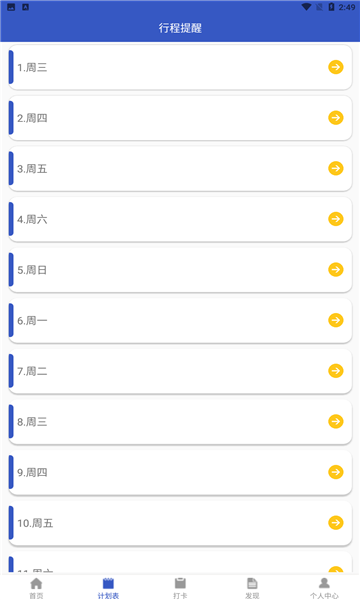The image size is (360, 600).
Task: Click the yellow arrow on 3.周五
Action: (336, 168)
